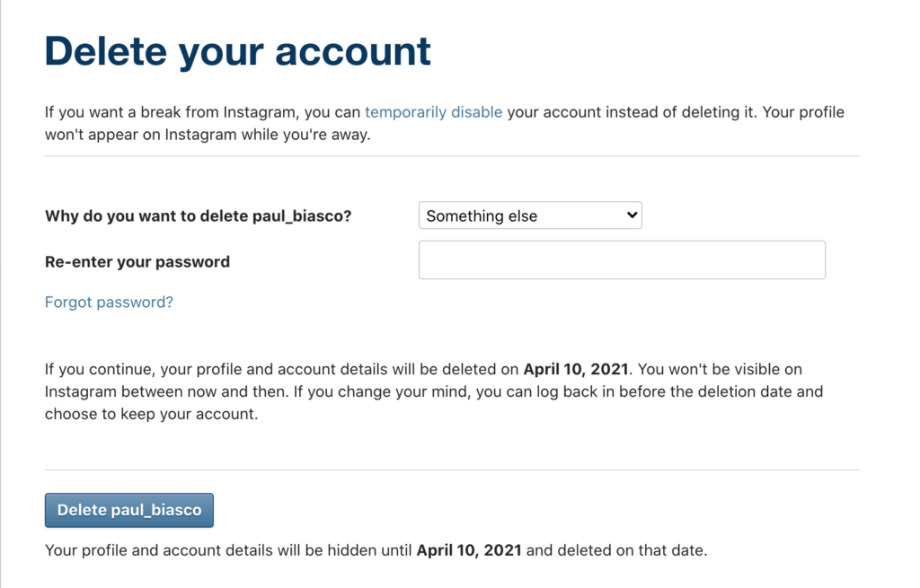Click the divider line below the intro paragraph
This screenshot has width=920, height=588.
click(x=452, y=156)
